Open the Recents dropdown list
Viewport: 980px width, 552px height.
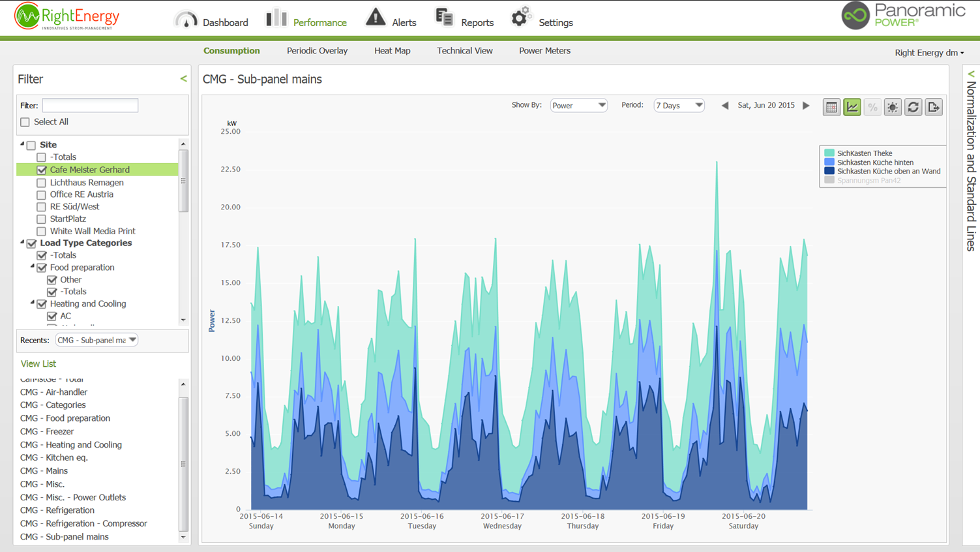pos(97,340)
